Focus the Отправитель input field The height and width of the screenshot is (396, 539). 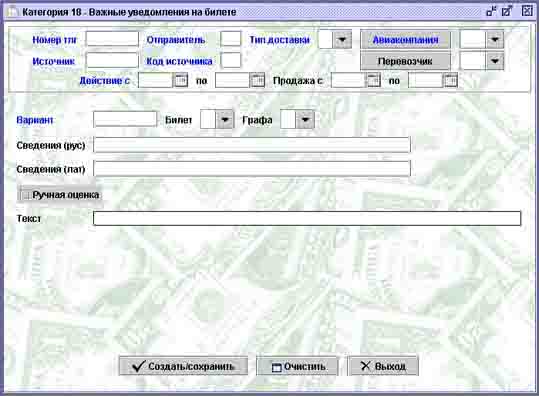tap(231, 39)
